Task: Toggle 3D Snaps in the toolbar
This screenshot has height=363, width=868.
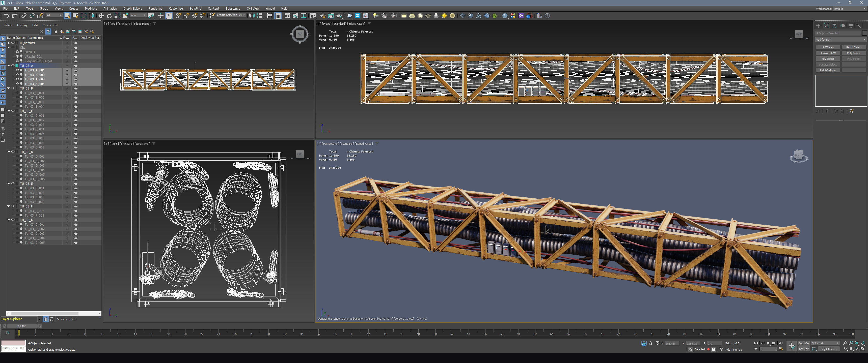Action: [x=178, y=16]
